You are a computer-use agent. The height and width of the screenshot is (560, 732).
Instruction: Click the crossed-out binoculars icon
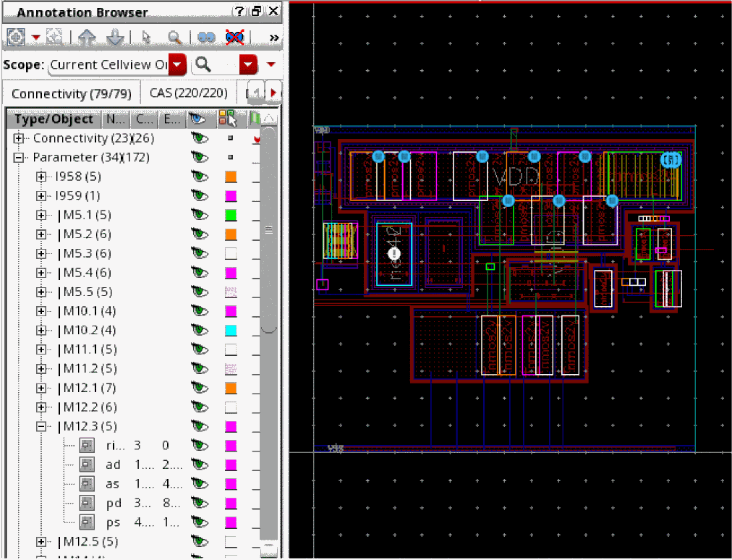[x=233, y=37]
